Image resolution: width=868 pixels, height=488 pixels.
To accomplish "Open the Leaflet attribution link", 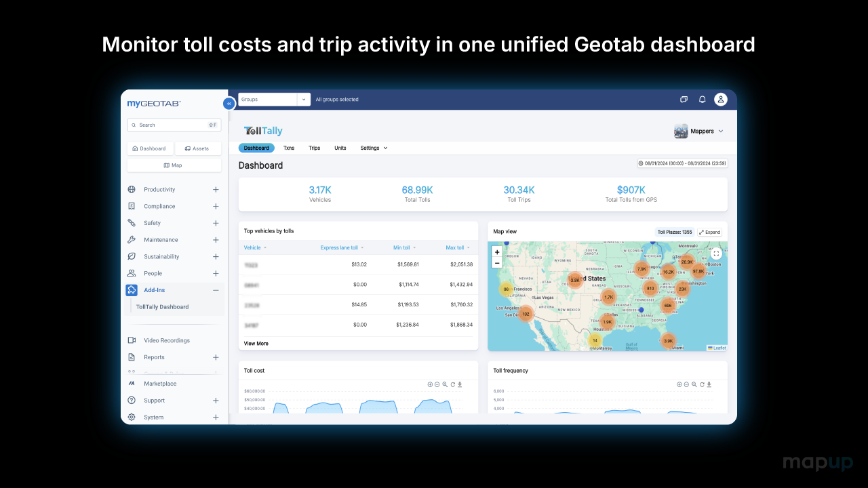I will [x=717, y=348].
